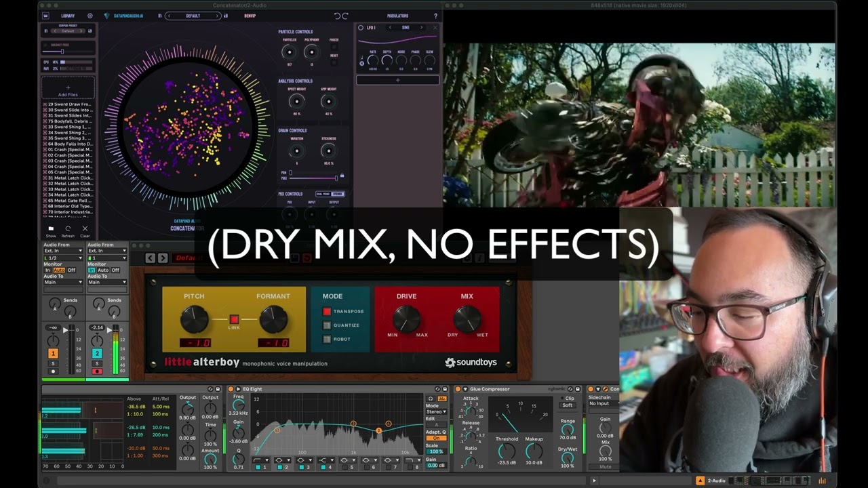Screen dimensions: 868x488
Task: Toggle checkbox for 01 Crash file
Action: (x=45, y=150)
